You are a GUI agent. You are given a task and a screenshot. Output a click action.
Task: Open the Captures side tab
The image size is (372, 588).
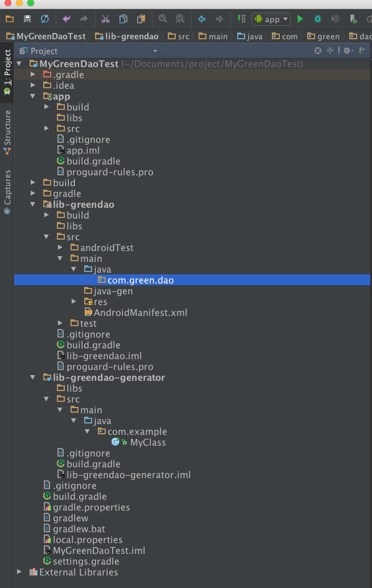tap(7, 191)
